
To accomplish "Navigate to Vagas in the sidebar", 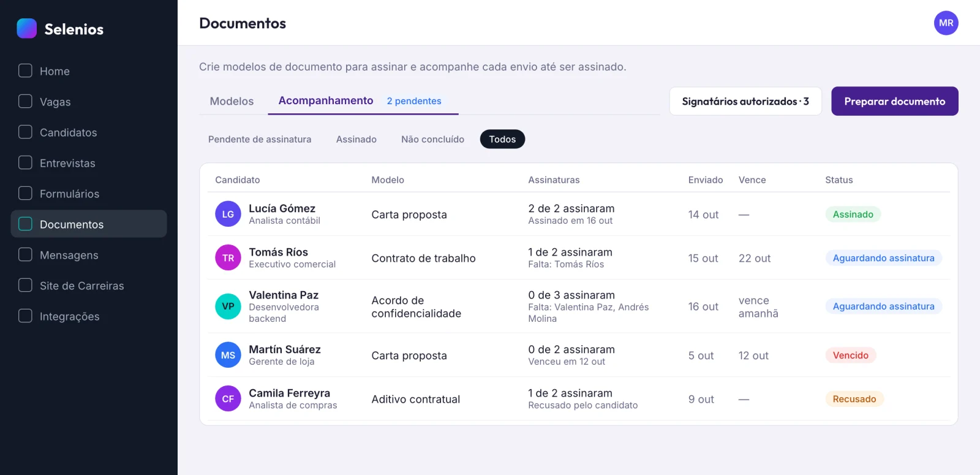I will [89, 101].
